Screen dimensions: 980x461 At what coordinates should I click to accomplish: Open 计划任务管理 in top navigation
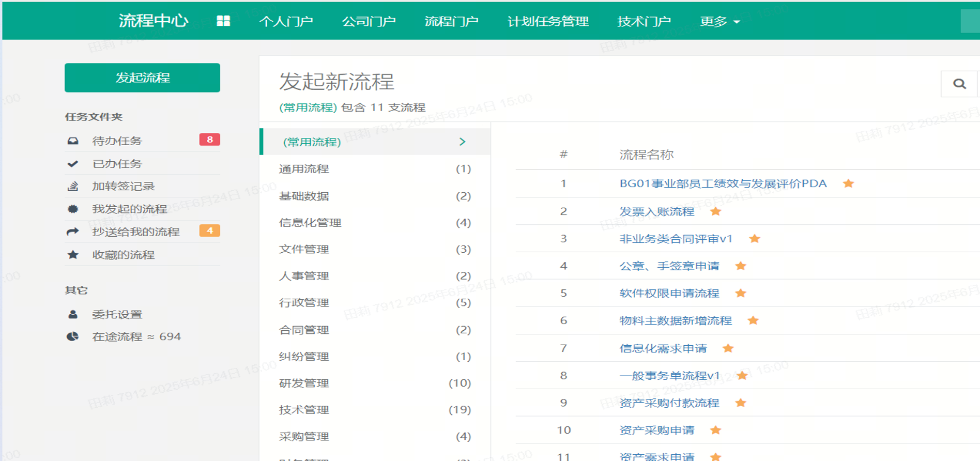coord(548,22)
